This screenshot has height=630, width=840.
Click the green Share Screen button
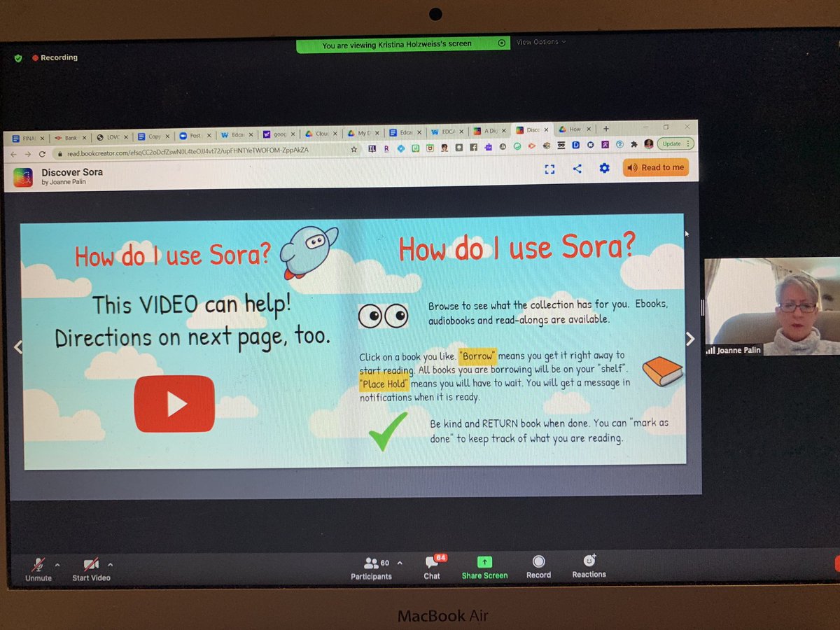[484, 568]
